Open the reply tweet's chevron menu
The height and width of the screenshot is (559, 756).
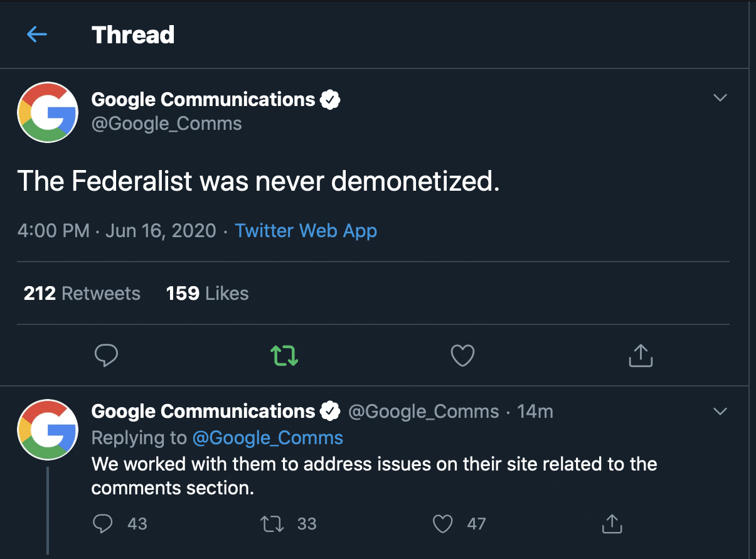(720, 412)
